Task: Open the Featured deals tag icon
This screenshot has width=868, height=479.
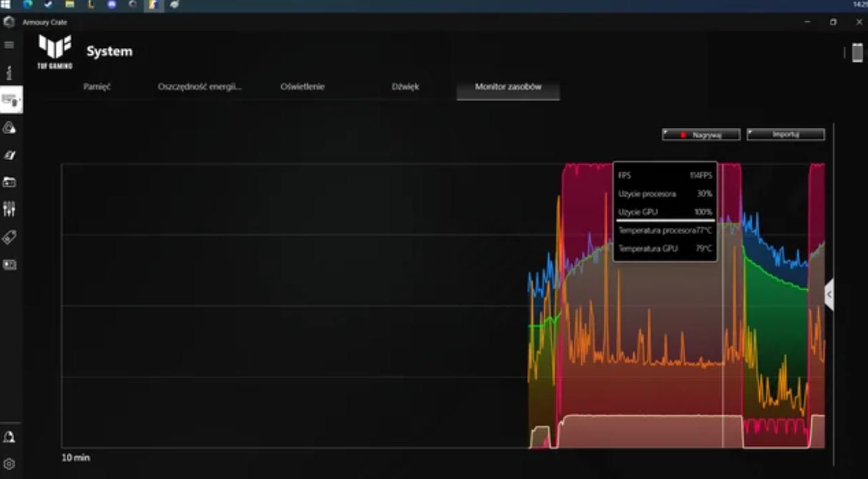Action: point(9,237)
